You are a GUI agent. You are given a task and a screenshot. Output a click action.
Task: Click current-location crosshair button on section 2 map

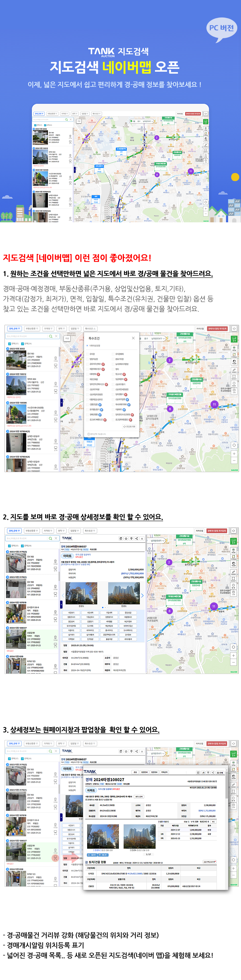click(x=234, y=647)
